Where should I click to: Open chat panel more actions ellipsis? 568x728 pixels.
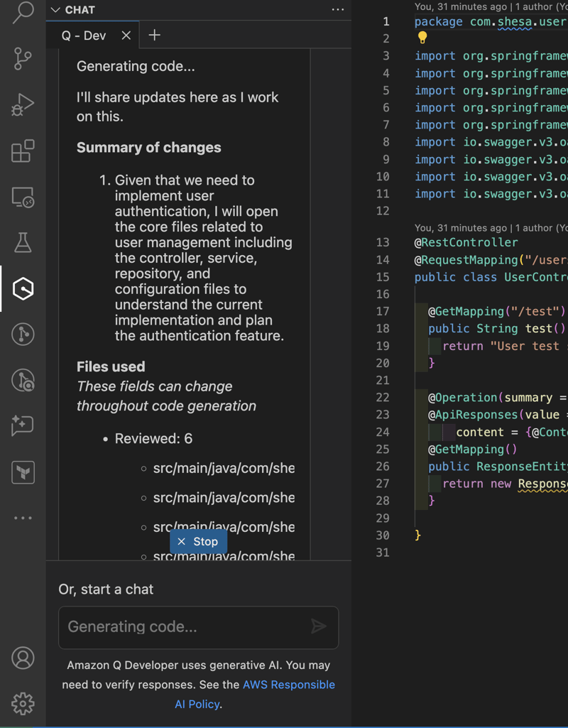[338, 9]
